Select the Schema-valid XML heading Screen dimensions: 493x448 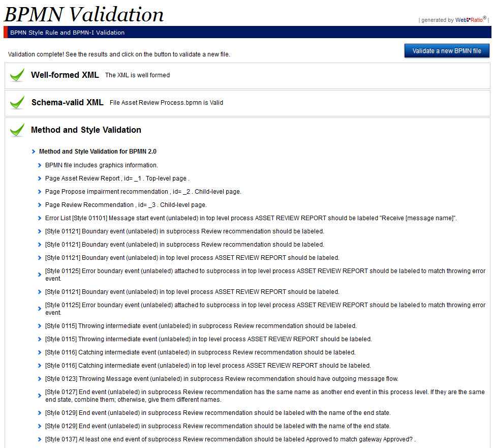click(67, 102)
